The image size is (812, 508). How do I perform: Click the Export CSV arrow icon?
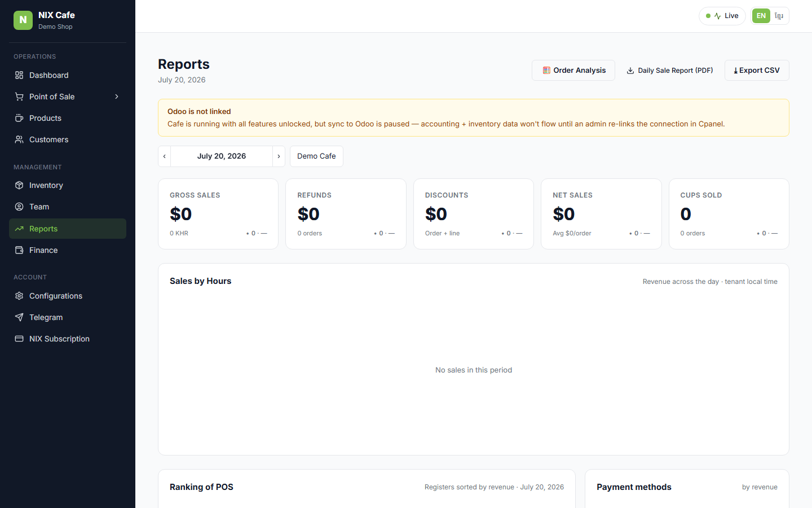coord(735,71)
